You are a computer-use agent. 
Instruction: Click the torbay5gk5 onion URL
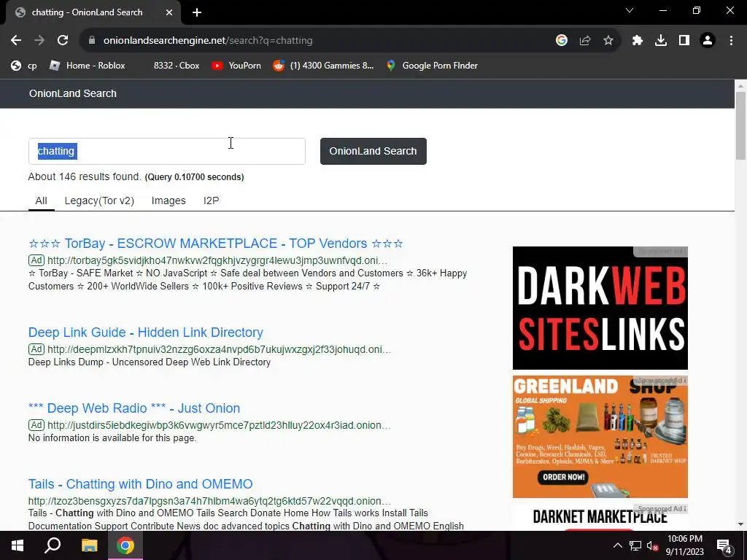[217, 260]
